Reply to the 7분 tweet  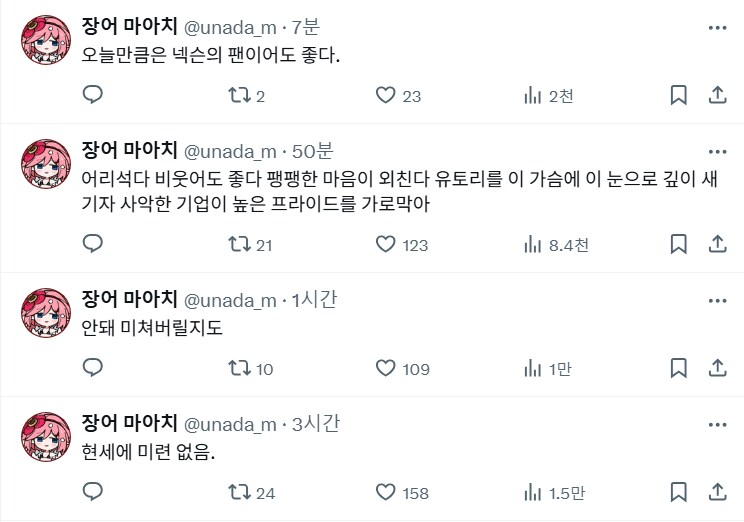pyautogui.click(x=93, y=95)
